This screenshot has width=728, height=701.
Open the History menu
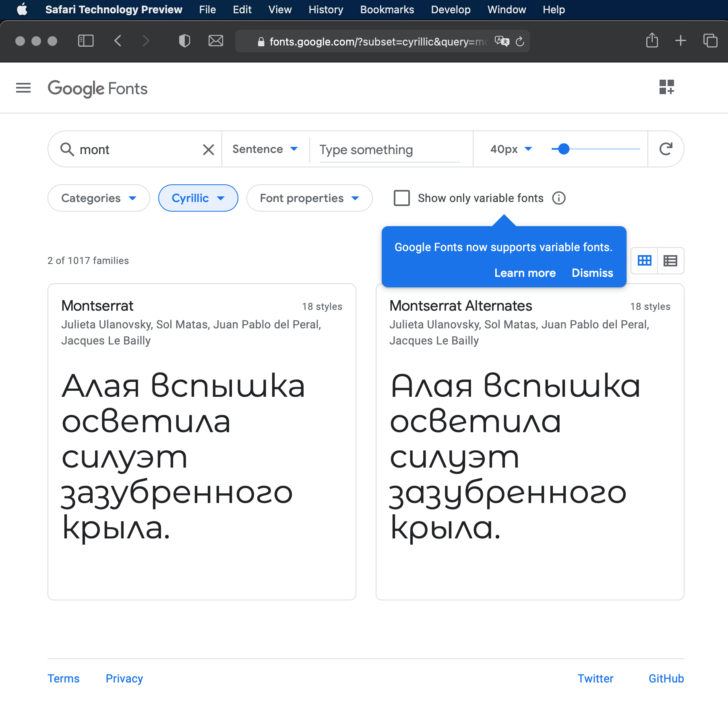click(x=326, y=9)
